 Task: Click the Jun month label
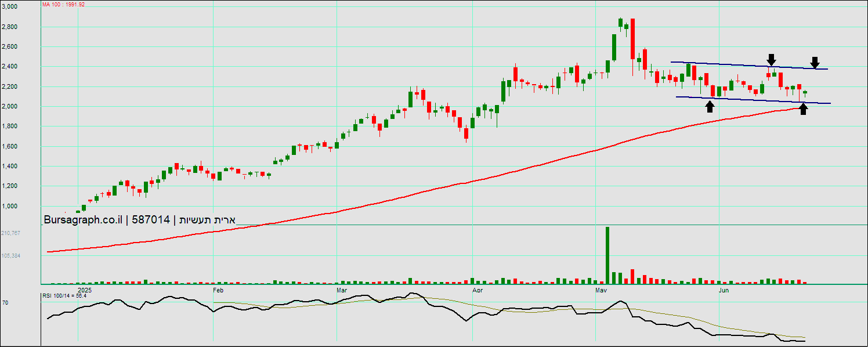pos(724,289)
